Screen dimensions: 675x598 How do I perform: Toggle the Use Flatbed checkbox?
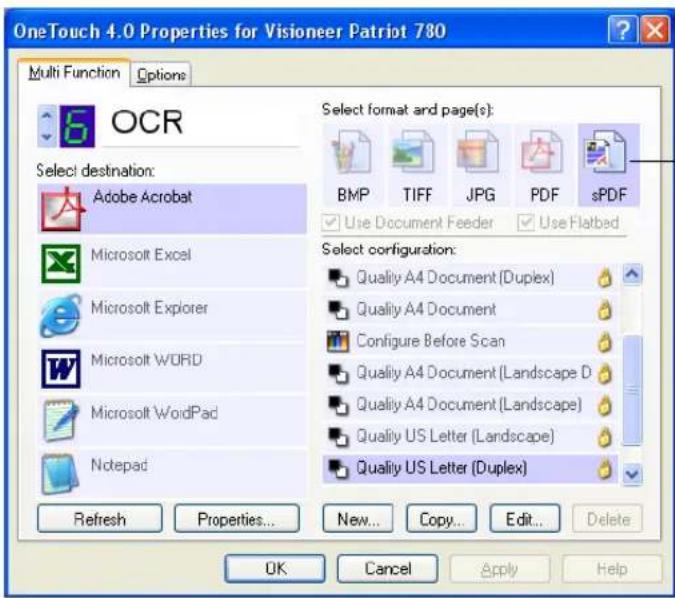click(526, 223)
